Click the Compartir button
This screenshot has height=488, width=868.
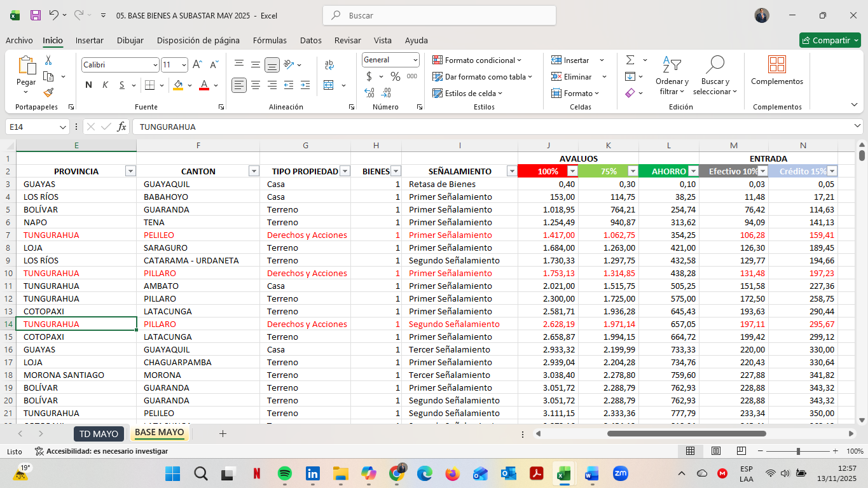[x=825, y=40]
